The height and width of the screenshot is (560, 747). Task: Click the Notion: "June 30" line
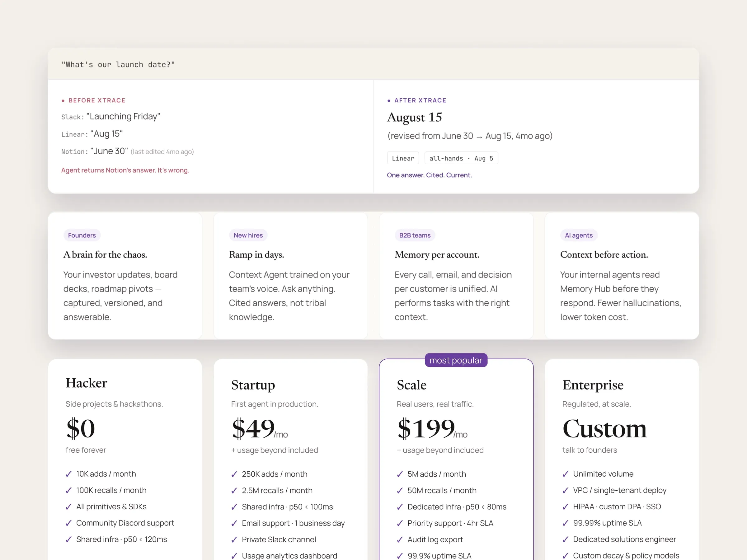tap(128, 151)
